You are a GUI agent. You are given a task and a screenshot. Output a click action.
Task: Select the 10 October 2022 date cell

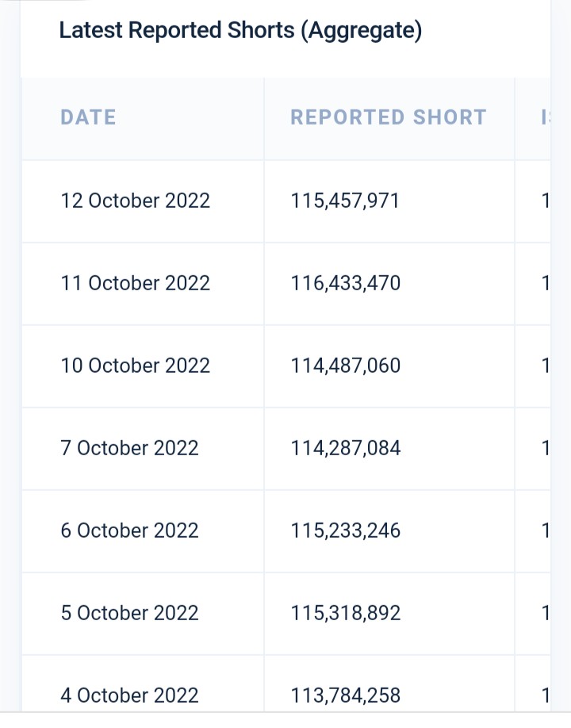click(x=135, y=366)
